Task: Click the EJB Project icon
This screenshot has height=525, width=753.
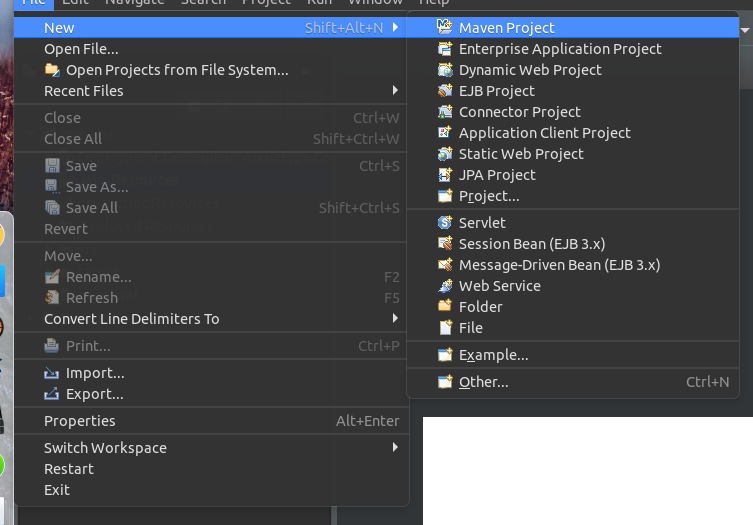Action: 445,90
